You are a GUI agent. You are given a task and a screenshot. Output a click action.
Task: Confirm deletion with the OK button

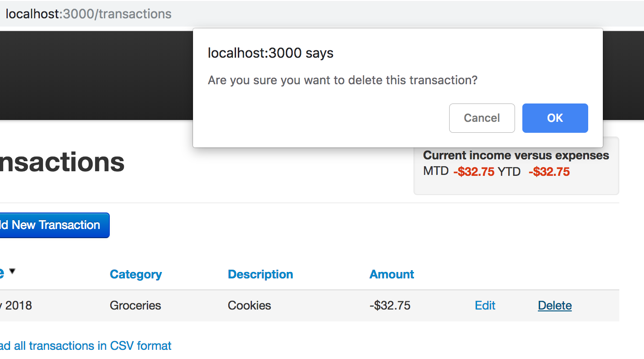pyautogui.click(x=555, y=118)
